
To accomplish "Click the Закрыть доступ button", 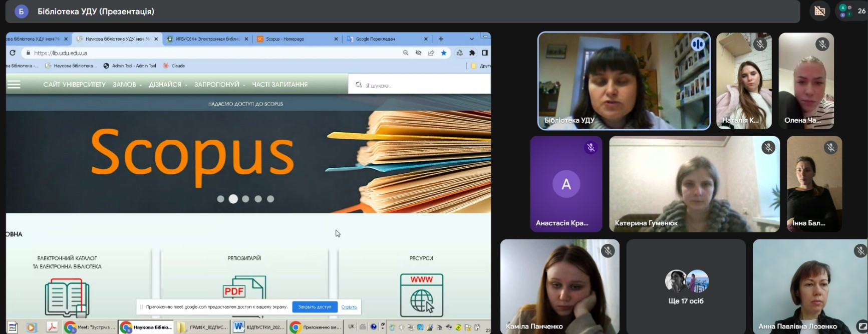I will click(x=315, y=306).
